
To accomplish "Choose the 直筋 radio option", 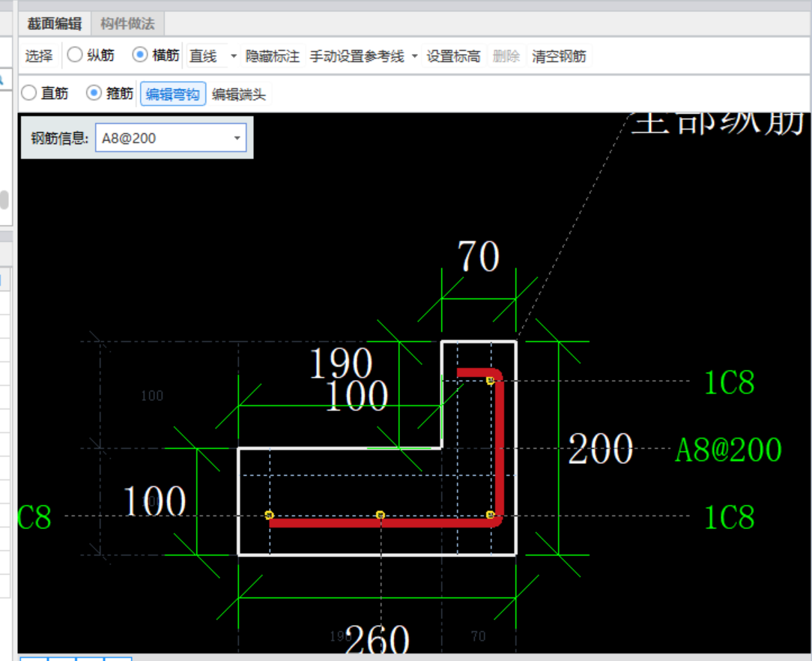I will (x=29, y=93).
